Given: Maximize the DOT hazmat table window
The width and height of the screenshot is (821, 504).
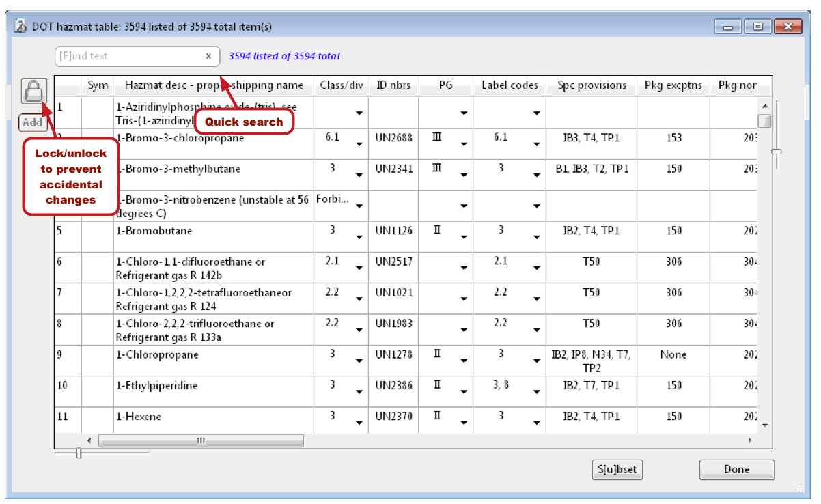Looking at the screenshot, I should (x=758, y=27).
